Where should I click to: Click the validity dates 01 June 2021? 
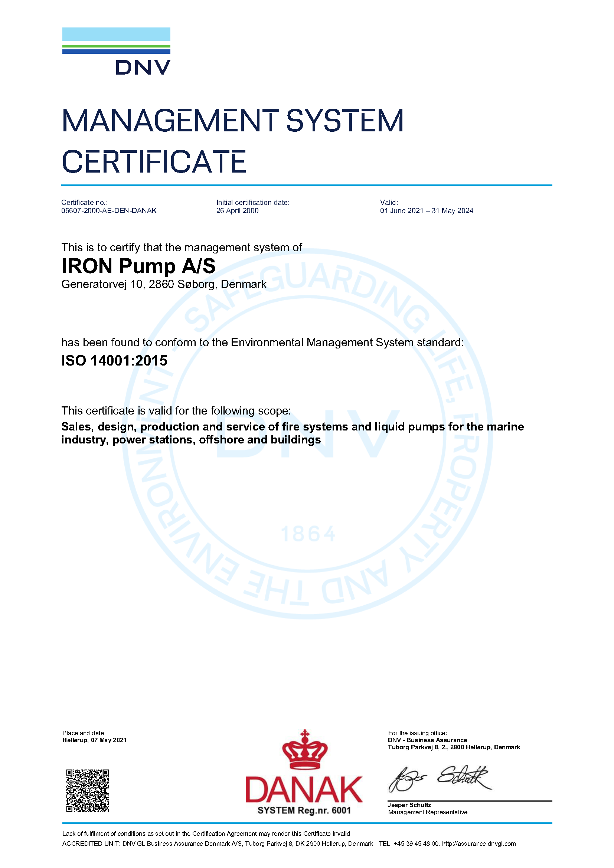(427, 210)
